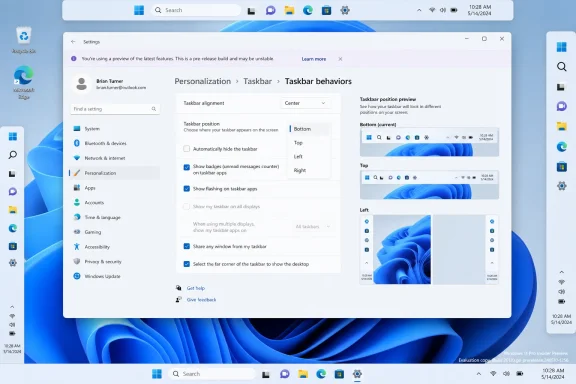Open Start from the top taskbar
Screen dimensions: 576x384
pos(139,10)
